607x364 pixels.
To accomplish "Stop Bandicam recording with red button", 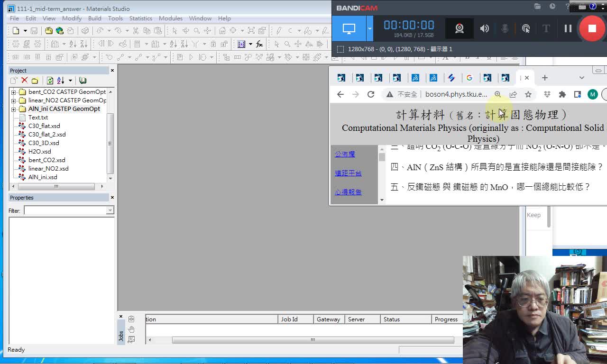I will coord(592,28).
